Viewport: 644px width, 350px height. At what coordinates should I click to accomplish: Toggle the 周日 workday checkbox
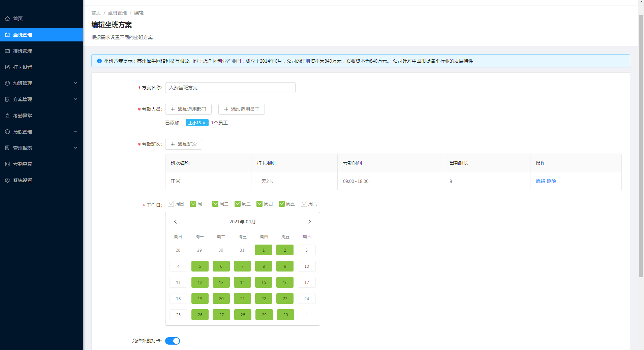171,204
